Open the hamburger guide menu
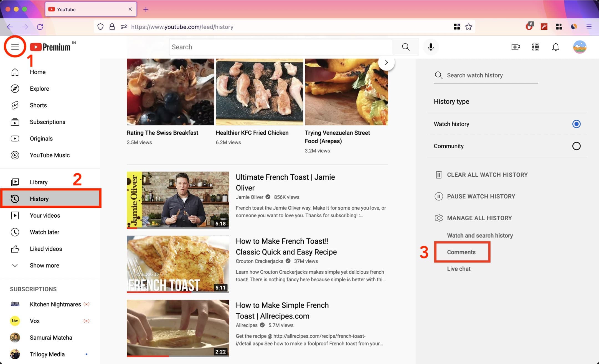This screenshot has width=599, height=364. (x=15, y=47)
